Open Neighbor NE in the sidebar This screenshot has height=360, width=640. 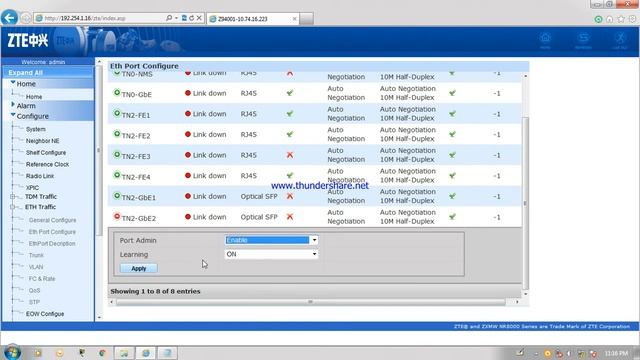click(42, 141)
